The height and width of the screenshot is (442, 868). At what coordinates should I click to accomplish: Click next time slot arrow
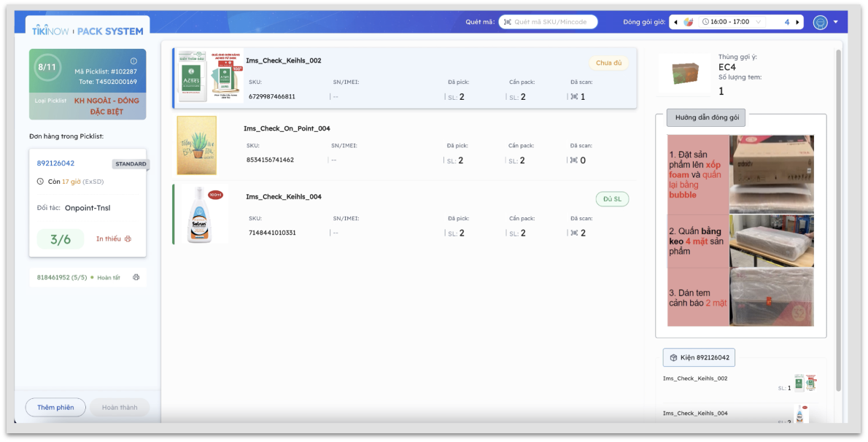point(797,22)
